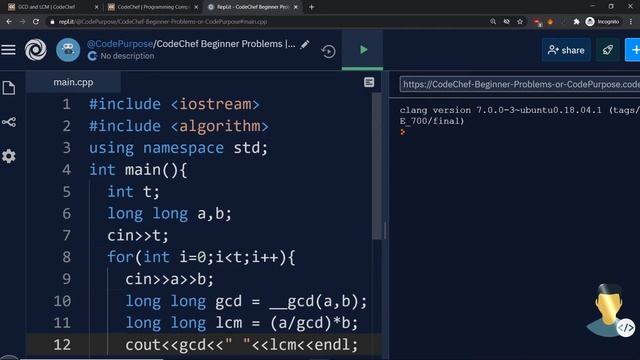
Task: Reload the browser page
Action: point(36,22)
